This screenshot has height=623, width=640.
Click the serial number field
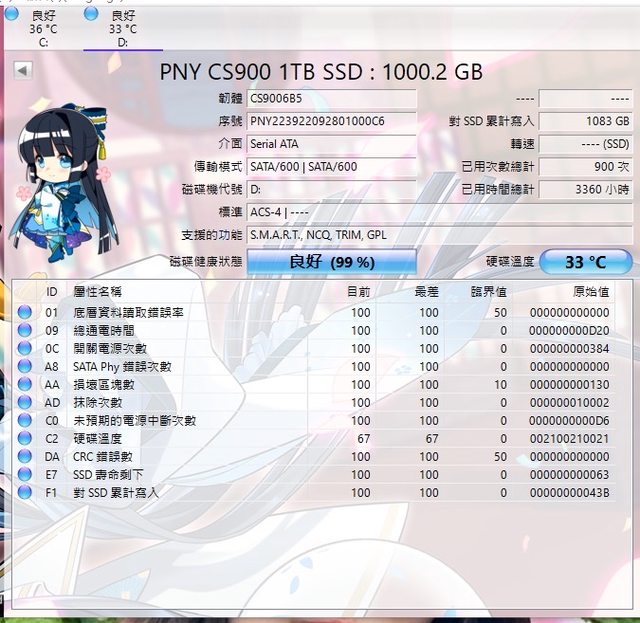(x=331, y=121)
